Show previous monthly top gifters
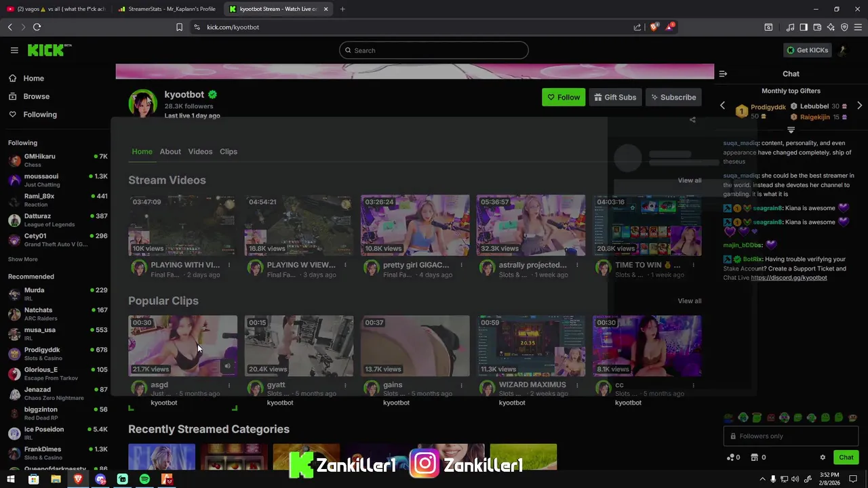This screenshot has width=868, height=488. click(722, 106)
